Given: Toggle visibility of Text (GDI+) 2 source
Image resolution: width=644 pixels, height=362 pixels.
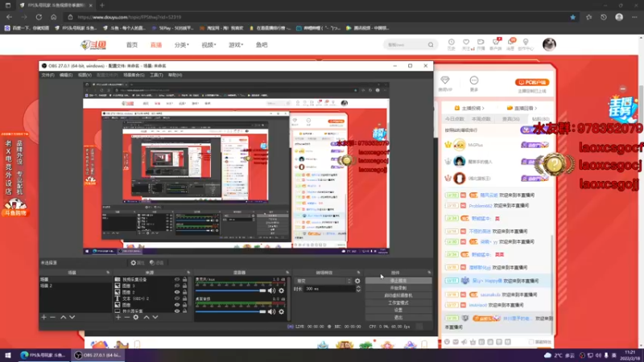Looking at the screenshot, I should (x=177, y=298).
